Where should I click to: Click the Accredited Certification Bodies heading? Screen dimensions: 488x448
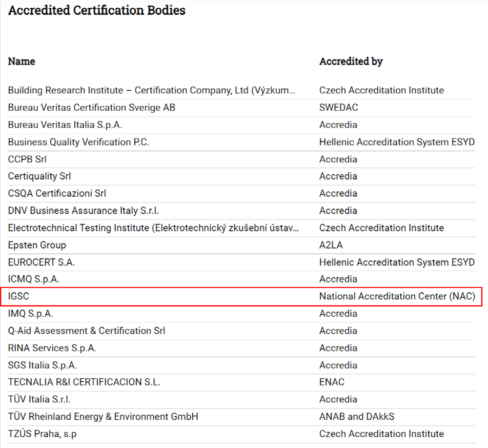pos(97,10)
